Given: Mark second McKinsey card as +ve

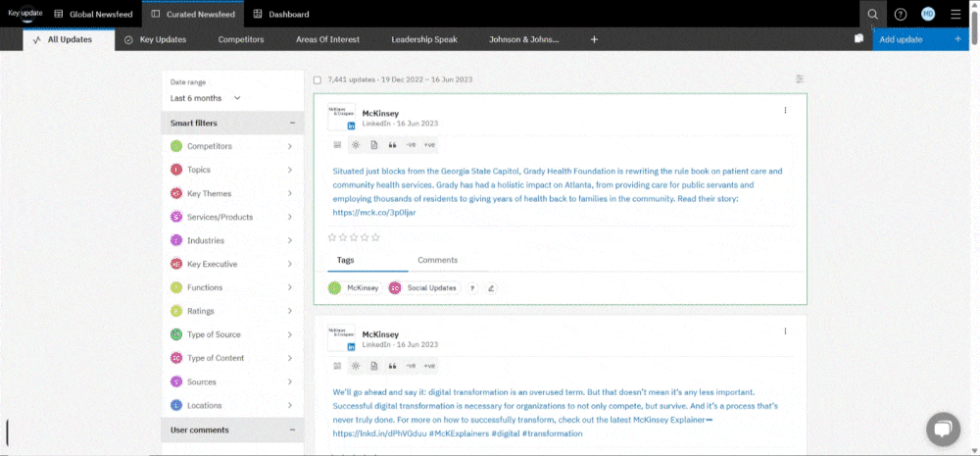Looking at the screenshot, I should [x=429, y=366].
